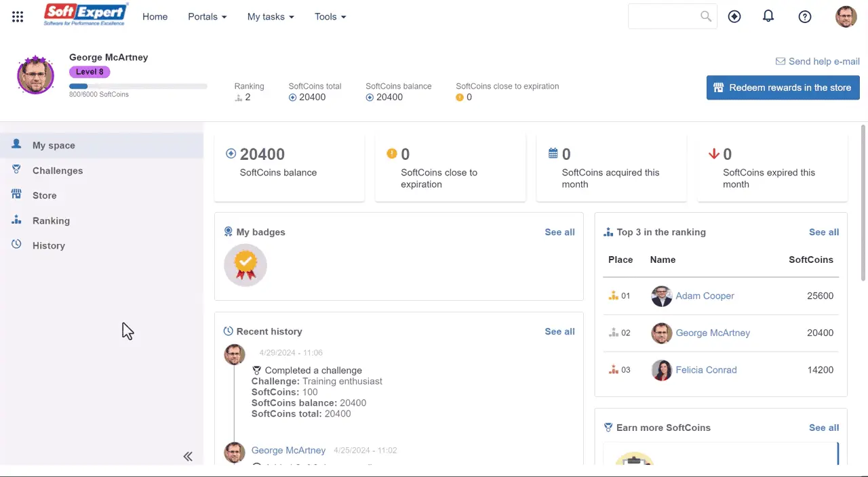The height and width of the screenshot is (477, 868).
Task: Click inside the top search field
Action: point(663,17)
